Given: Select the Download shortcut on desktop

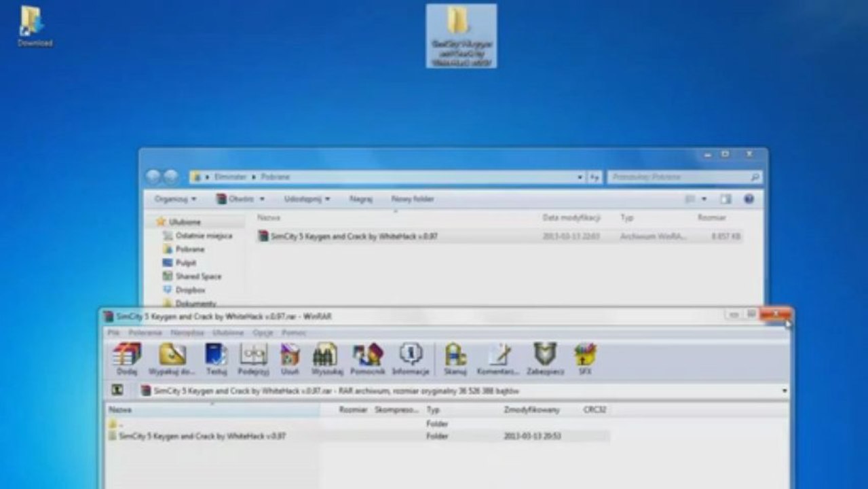Looking at the screenshot, I should [33, 26].
